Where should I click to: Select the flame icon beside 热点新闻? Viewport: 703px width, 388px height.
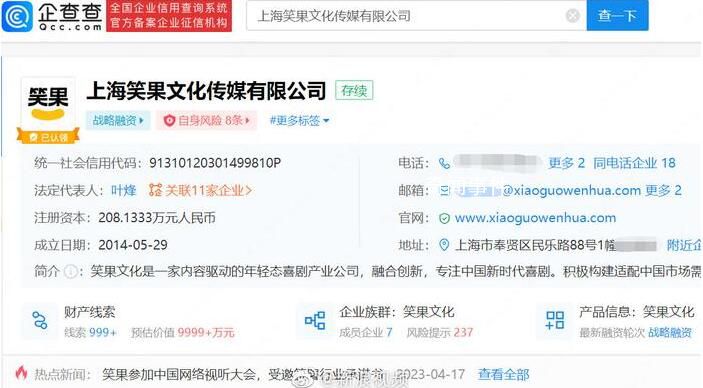coord(21,373)
